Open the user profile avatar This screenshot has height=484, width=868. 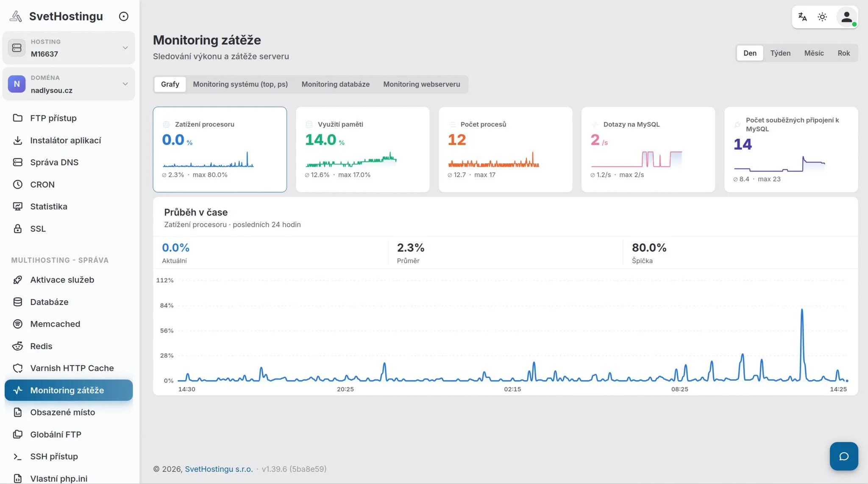[x=846, y=17]
